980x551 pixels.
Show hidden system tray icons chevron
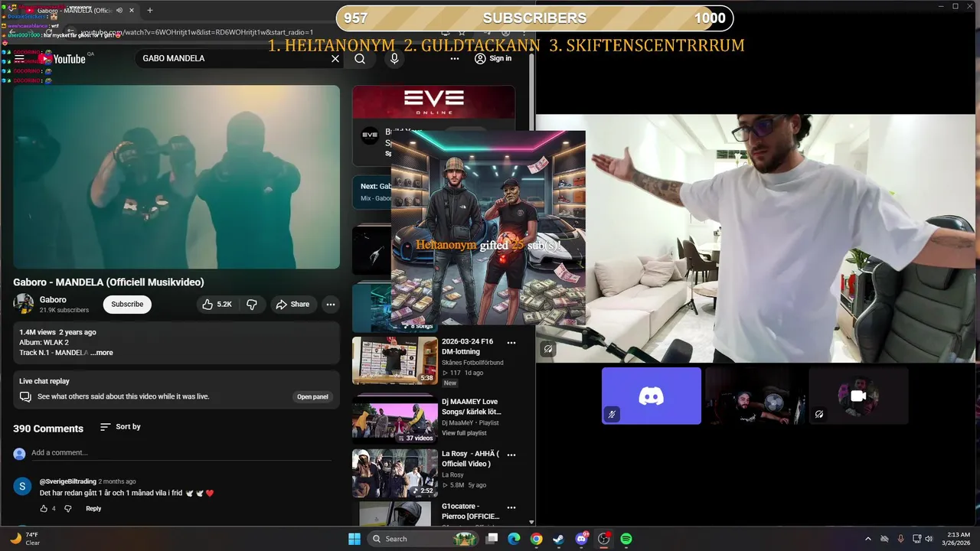click(x=867, y=539)
